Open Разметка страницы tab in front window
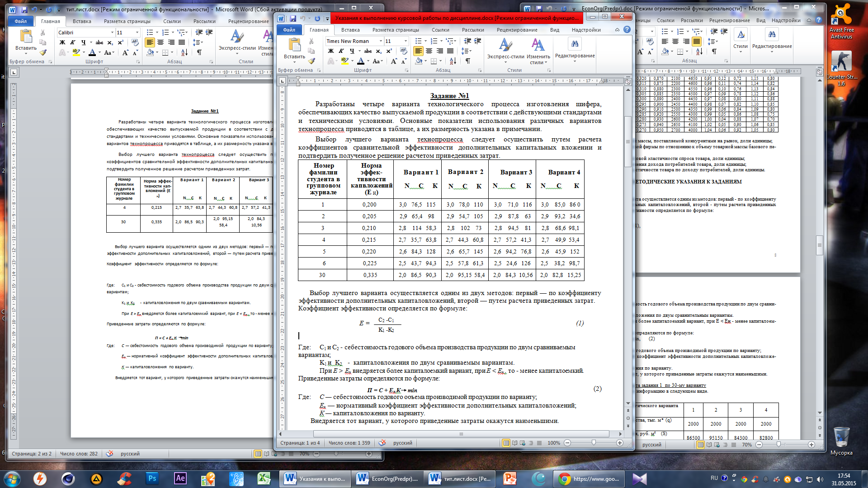 (396, 30)
